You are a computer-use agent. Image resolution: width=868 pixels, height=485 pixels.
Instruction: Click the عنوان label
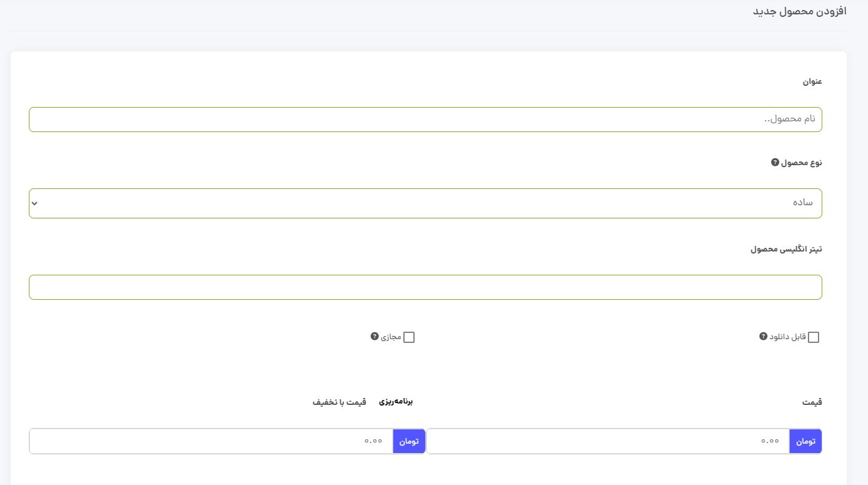tap(812, 81)
